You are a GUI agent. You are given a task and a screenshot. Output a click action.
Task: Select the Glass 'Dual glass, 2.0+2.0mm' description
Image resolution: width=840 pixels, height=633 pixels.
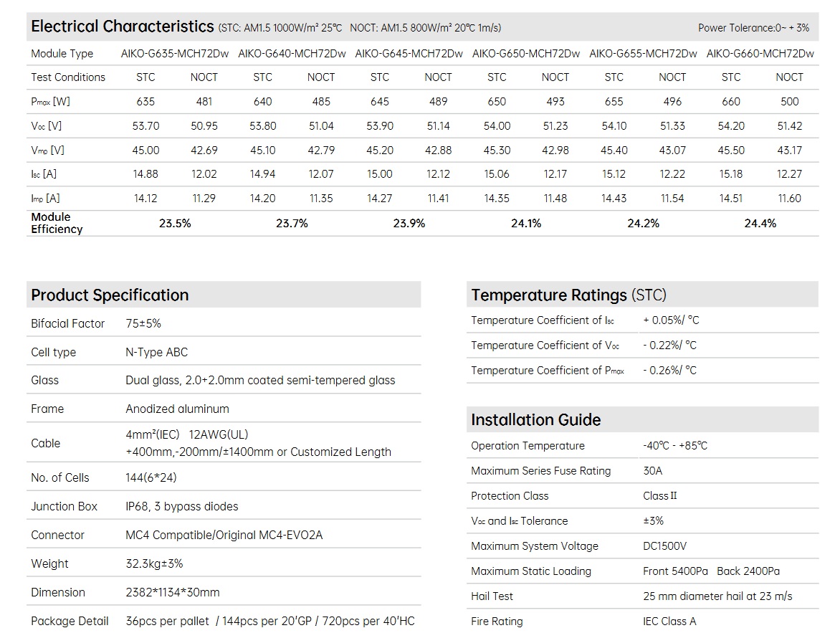(260, 381)
